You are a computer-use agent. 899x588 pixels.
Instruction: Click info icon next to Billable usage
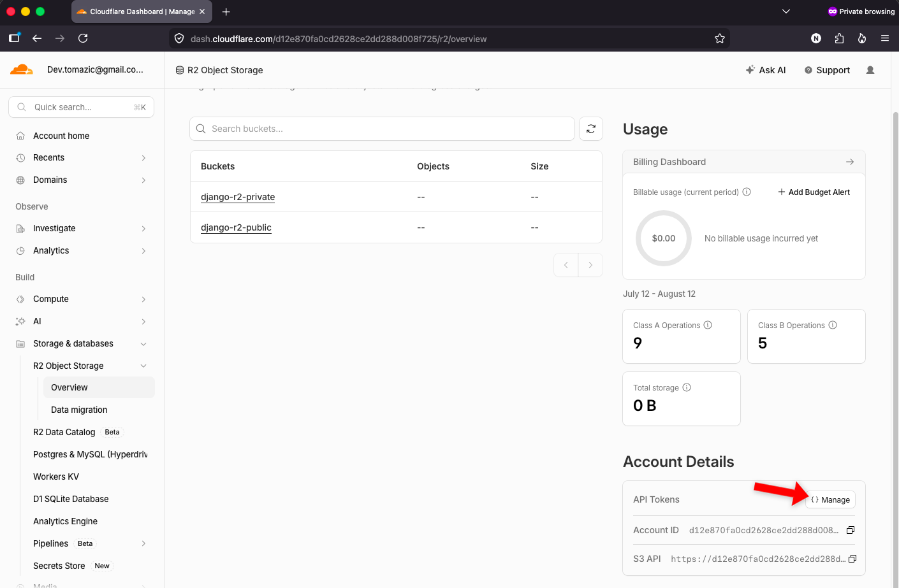pyautogui.click(x=747, y=192)
